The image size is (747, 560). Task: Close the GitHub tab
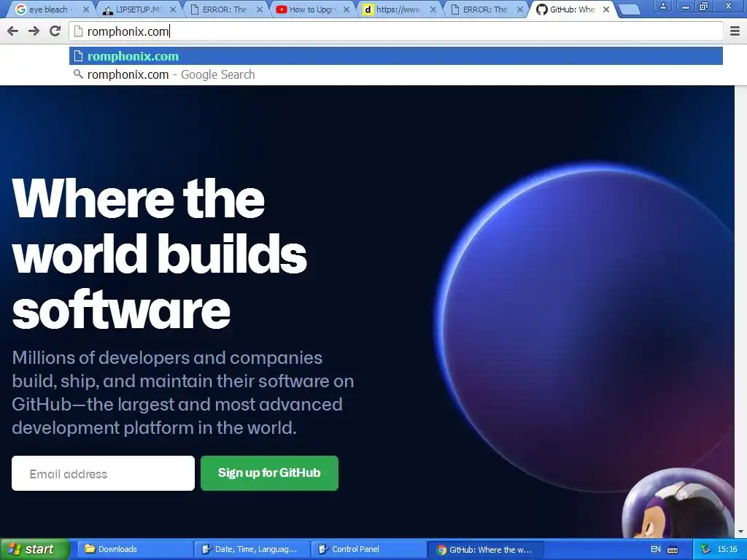tap(606, 9)
